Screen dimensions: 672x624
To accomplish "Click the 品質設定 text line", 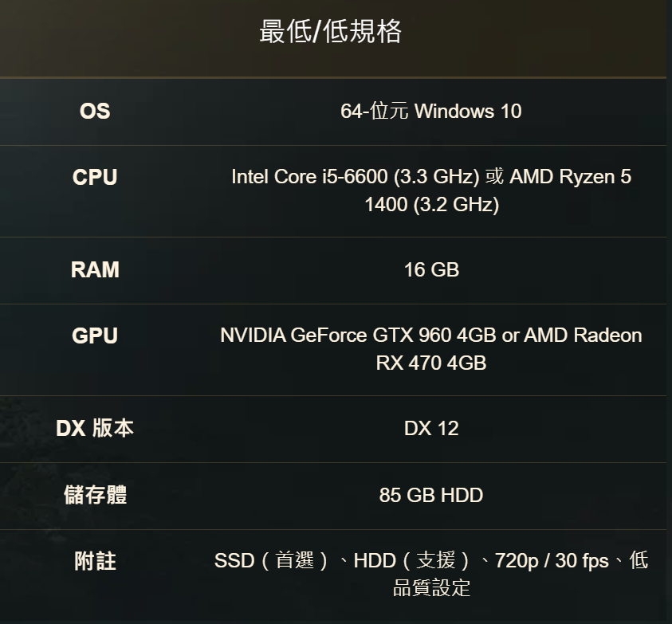I will pyautogui.click(x=431, y=587).
